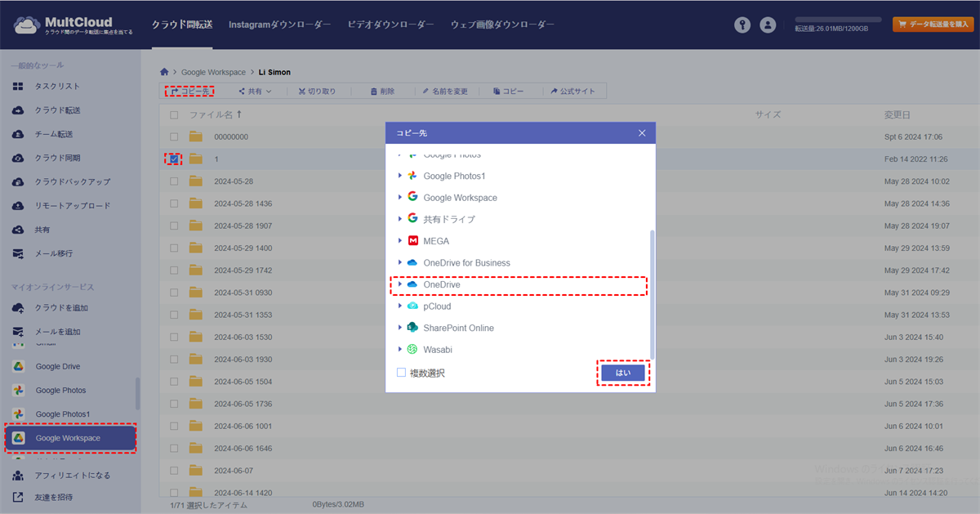Select Google Workspace in sidebar

pyautogui.click(x=70, y=438)
